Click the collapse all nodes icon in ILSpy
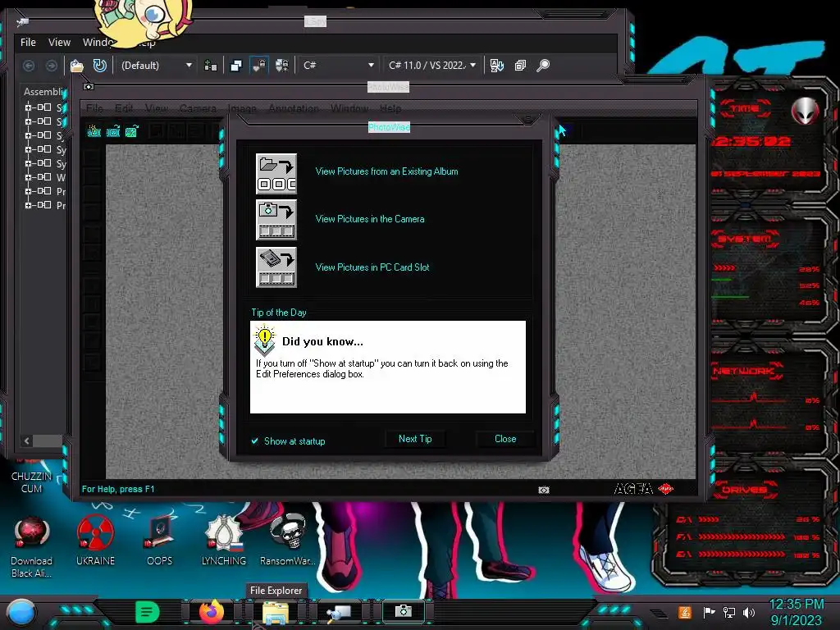 coord(520,66)
